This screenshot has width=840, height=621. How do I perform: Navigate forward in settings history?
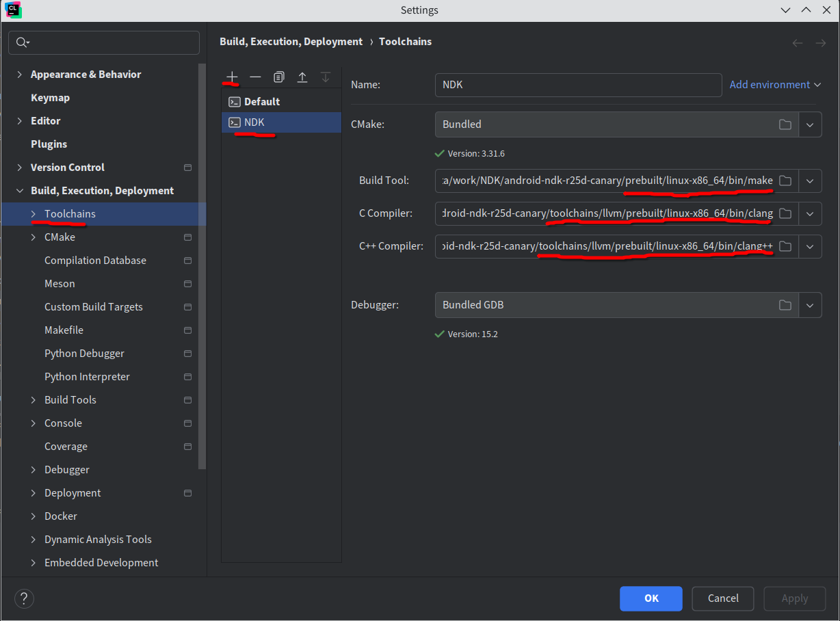821,42
